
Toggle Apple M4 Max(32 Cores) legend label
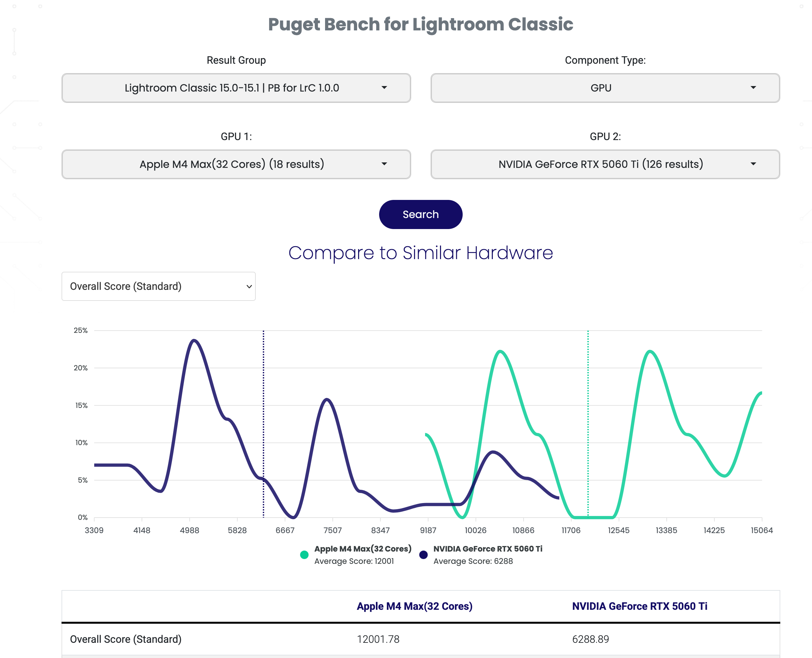363,549
